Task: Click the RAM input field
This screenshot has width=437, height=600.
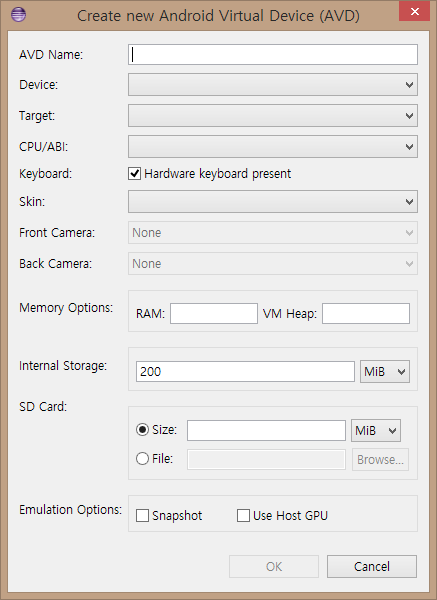Action: [214, 313]
